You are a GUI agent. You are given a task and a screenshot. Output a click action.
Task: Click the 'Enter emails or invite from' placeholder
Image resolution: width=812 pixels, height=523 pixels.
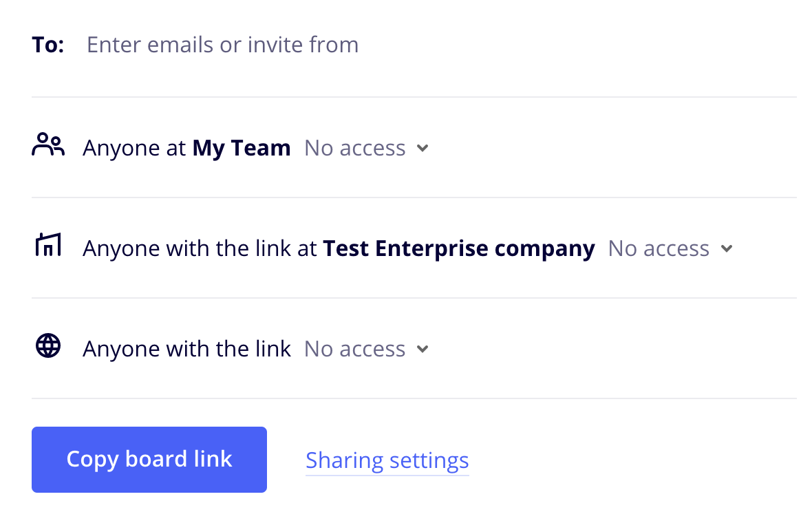click(223, 45)
